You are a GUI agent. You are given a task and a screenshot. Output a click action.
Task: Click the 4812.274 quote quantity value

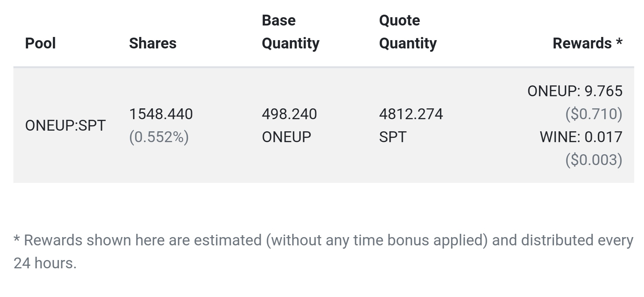pyautogui.click(x=411, y=114)
